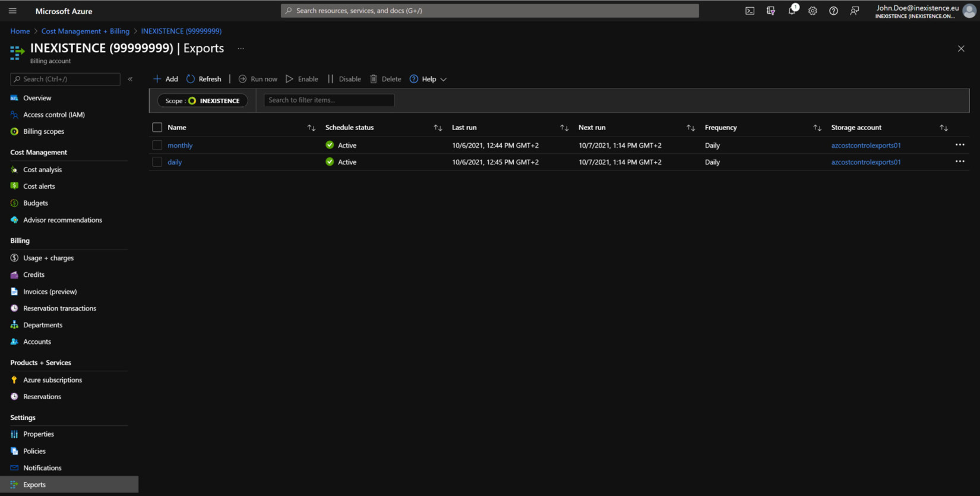Click the Accounts icon in sidebar
Screen dimensions: 980x496
tap(14, 342)
